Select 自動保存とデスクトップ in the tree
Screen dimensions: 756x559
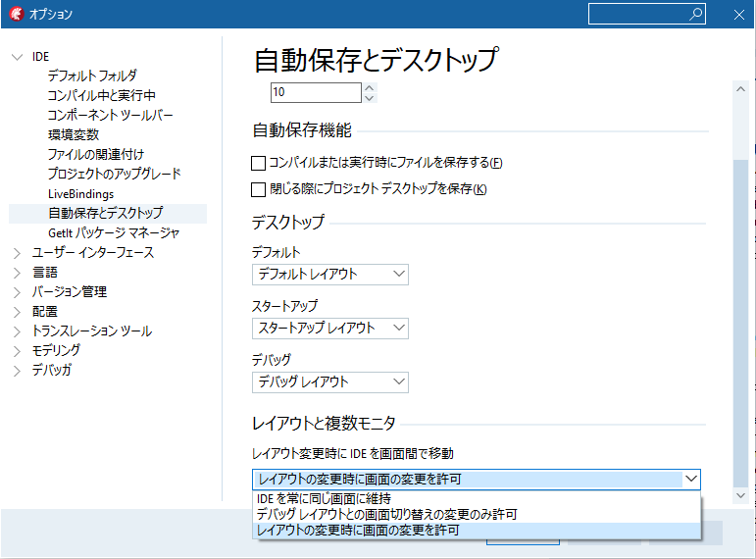click(106, 213)
